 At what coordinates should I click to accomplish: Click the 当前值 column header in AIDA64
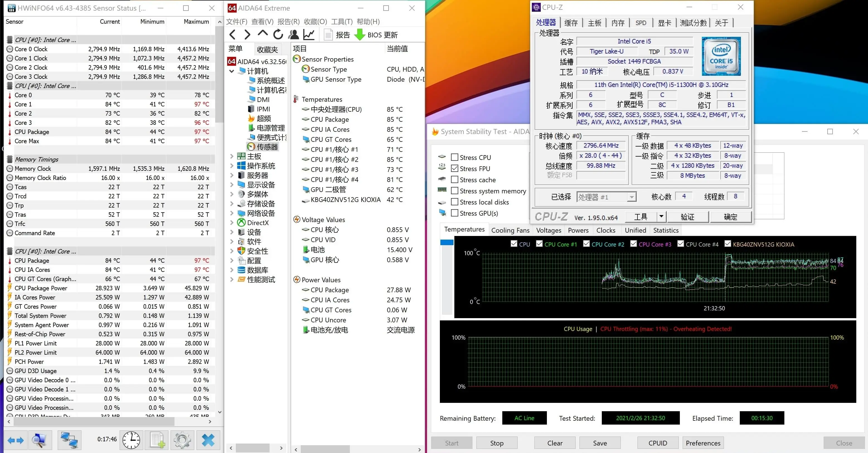[x=397, y=48]
